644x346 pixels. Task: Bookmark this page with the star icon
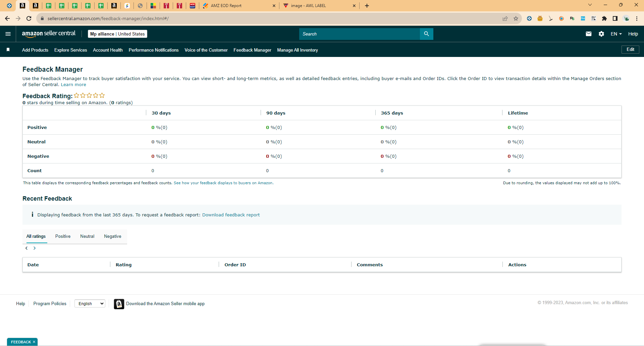(516, 18)
